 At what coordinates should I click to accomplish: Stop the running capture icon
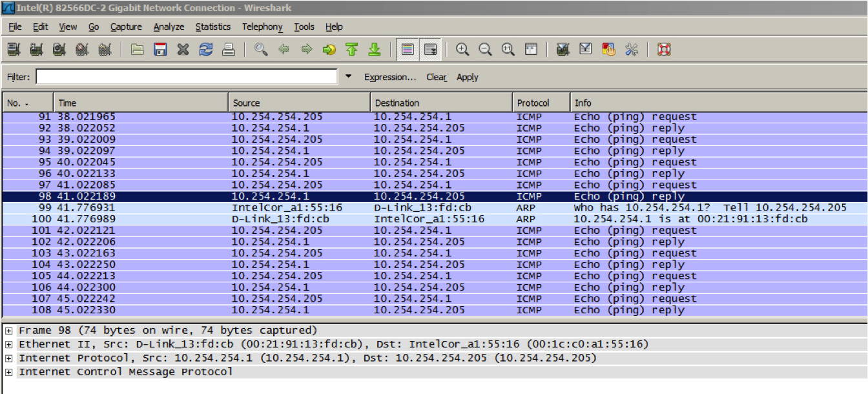click(81, 50)
